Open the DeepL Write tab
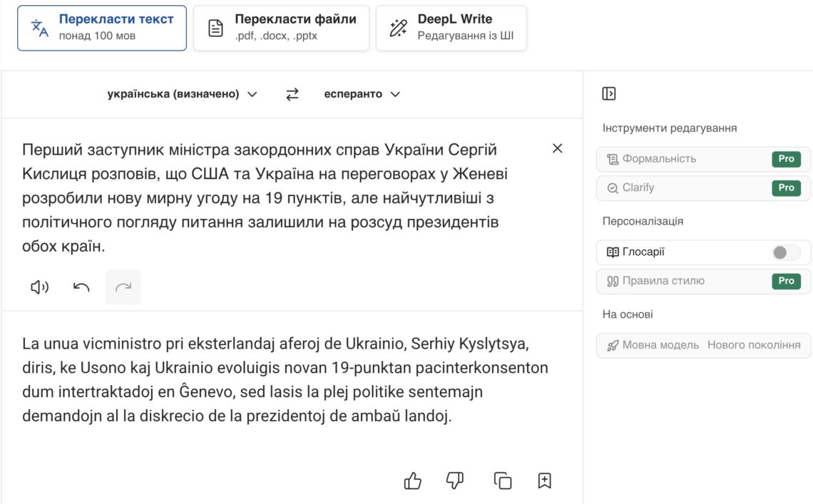This screenshot has height=504, width=813. [451, 28]
